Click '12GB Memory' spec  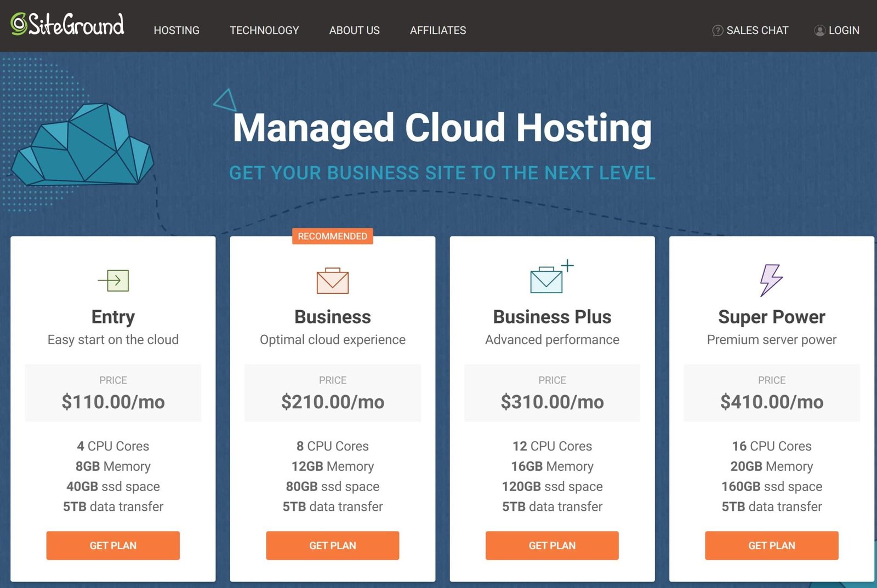click(333, 466)
